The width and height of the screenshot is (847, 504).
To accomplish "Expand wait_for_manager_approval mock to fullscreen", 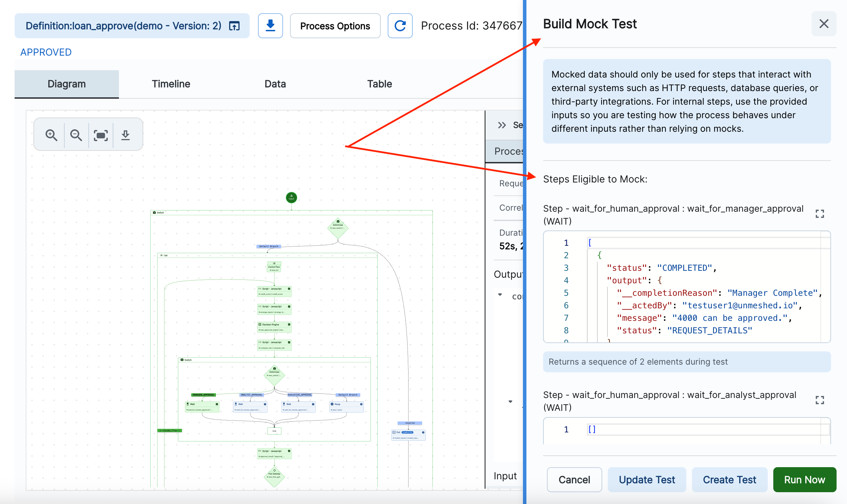I will tap(820, 214).
